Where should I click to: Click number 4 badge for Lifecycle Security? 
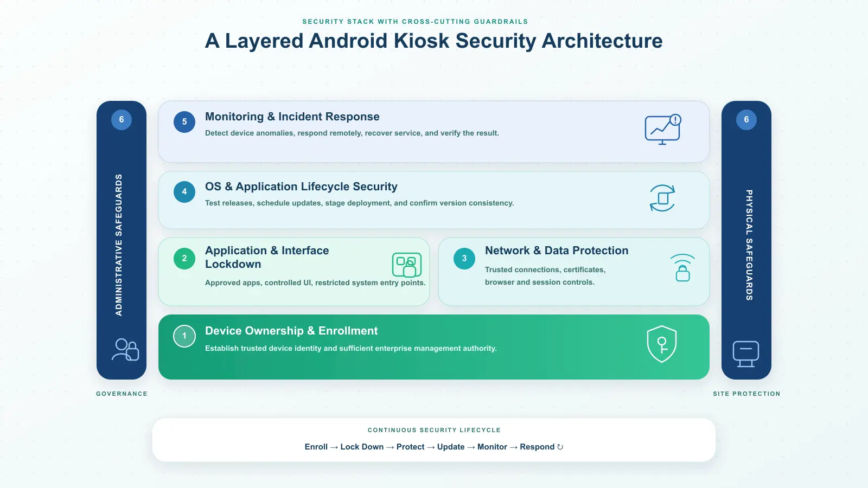coord(184,191)
